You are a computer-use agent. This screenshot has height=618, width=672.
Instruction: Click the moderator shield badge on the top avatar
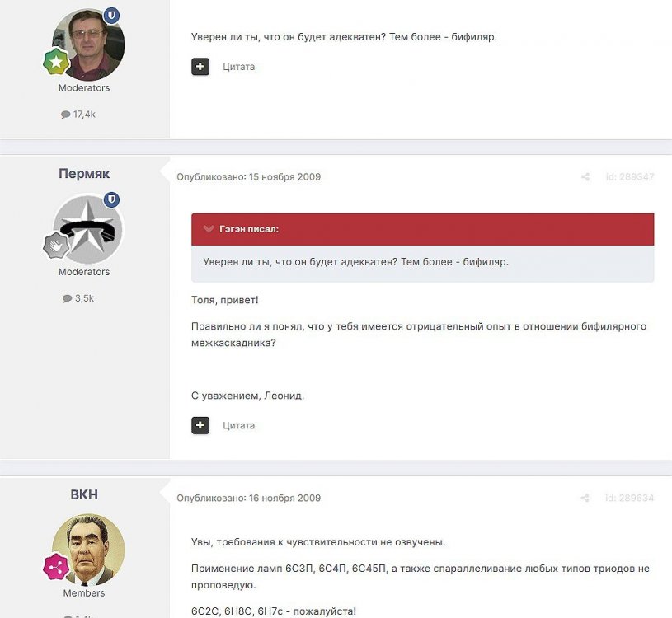point(112,16)
